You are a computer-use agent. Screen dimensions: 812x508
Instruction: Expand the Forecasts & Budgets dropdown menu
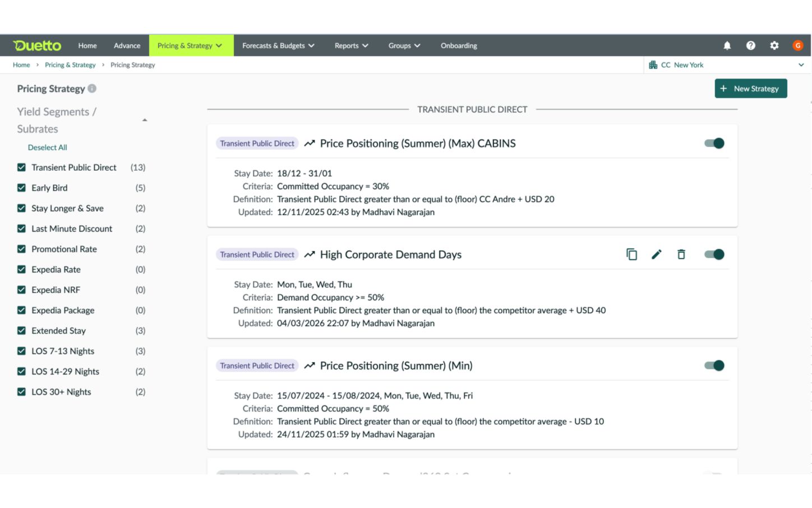pos(278,45)
